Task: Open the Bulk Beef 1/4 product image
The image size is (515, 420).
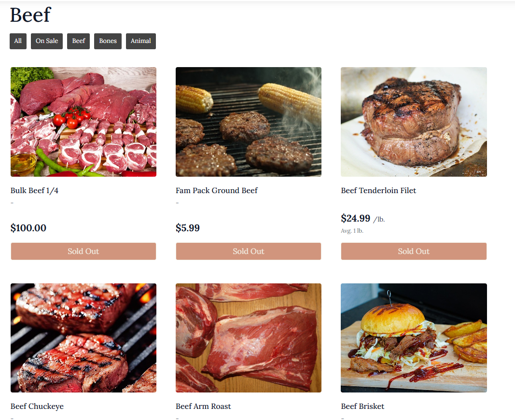Action: point(84,122)
